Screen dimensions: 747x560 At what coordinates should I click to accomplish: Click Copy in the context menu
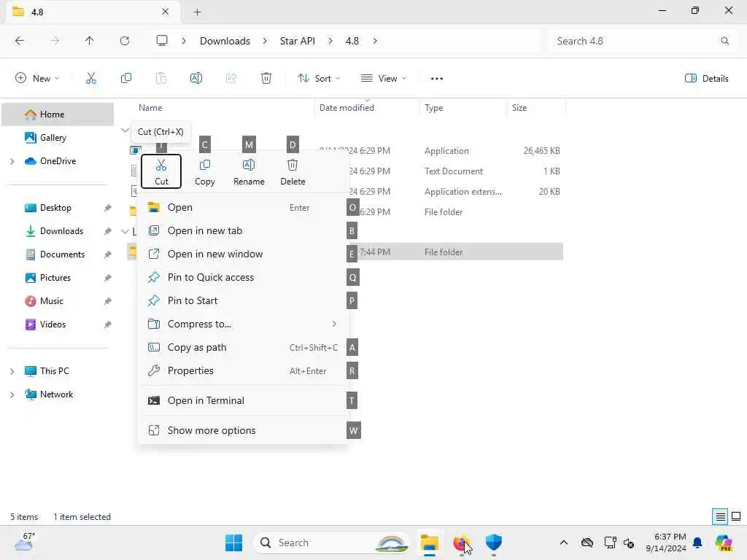click(x=205, y=171)
